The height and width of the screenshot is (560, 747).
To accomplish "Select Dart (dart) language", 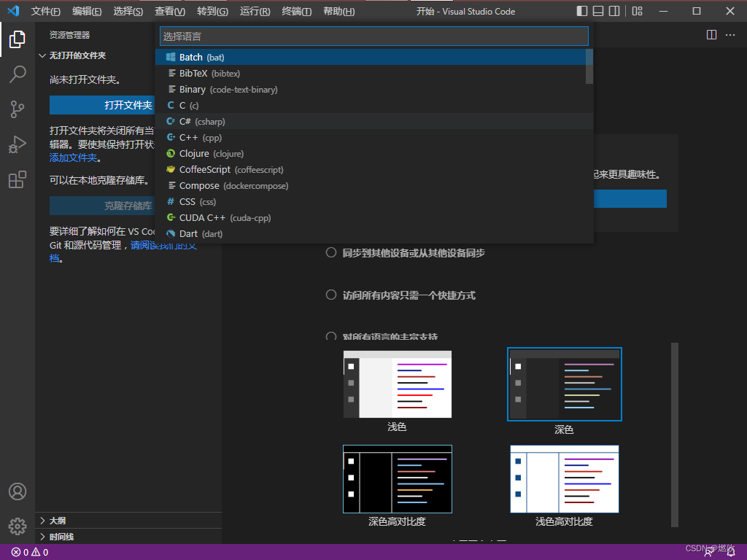I will pos(374,234).
